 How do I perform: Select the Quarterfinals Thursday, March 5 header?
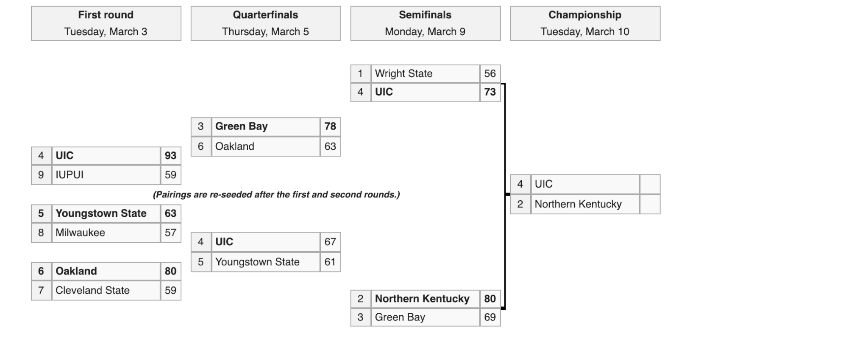click(x=266, y=23)
